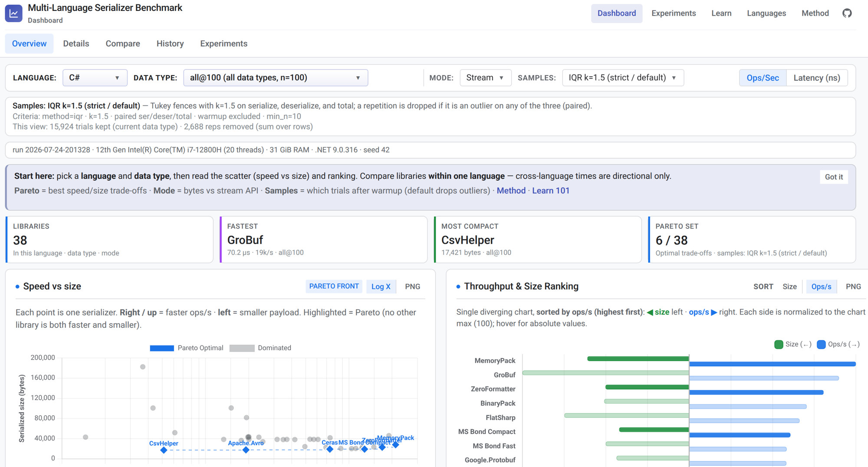This screenshot has height=467, width=868.
Task: Click the FlatSharp size bar
Action: tap(626, 416)
